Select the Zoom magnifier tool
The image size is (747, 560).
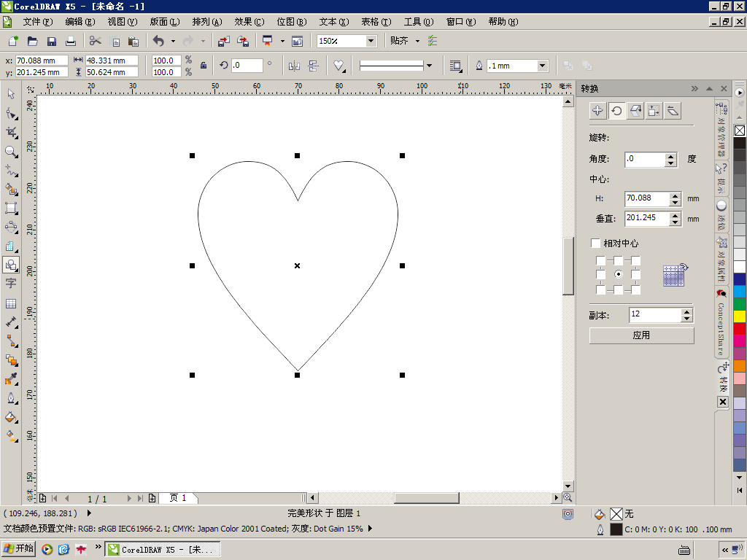click(11, 152)
